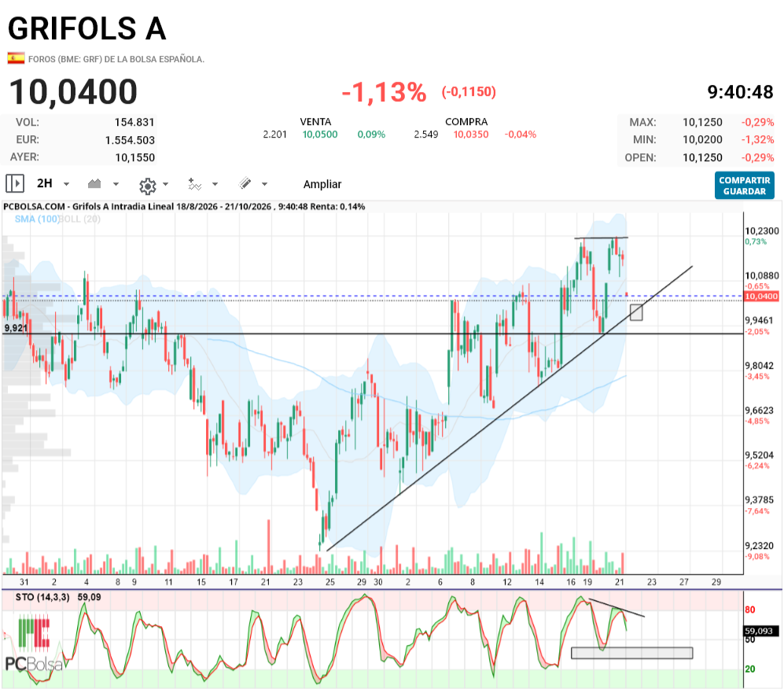Image resolution: width=784 pixels, height=689 pixels.
Task: Click the Ampliar link
Action: pos(322,184)
